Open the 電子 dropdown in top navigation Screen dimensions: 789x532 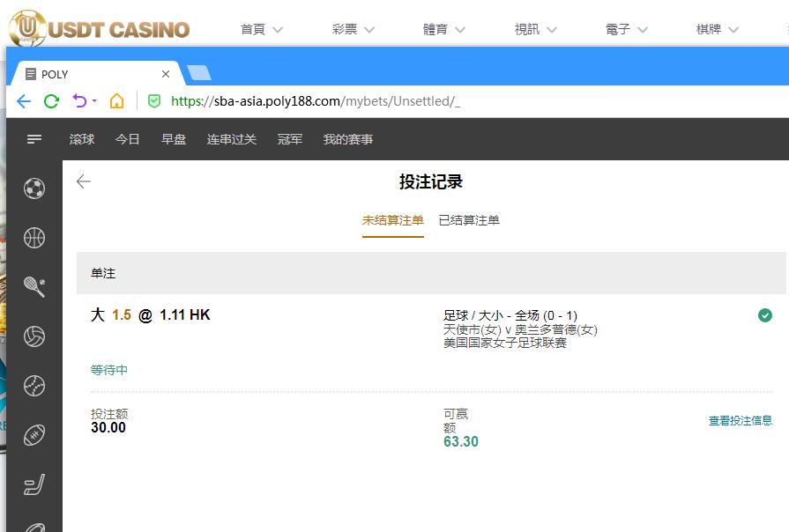click(x=627, y=29)
